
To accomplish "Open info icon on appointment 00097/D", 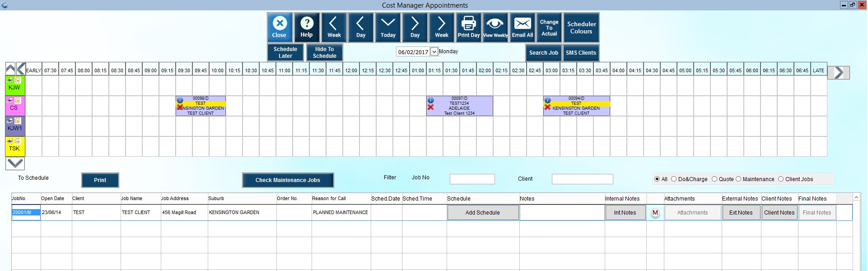I will tap(430, 100).
